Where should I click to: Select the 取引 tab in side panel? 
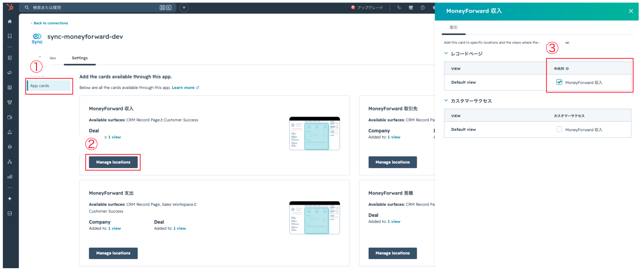coord(453,27)
